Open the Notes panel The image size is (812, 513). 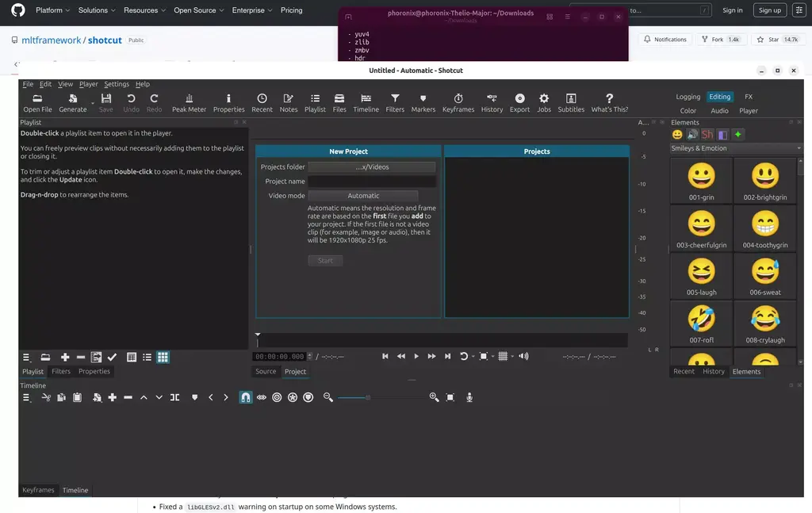click(x=289, y=102)
